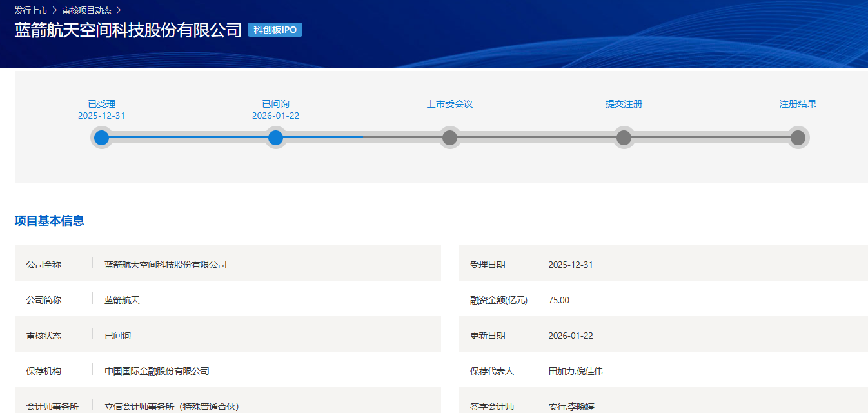Click sponsor name 中国国际金融股份有限公司
Image resolution: width=868 pixels, height=413 pixels.
(x=157, y=371)
